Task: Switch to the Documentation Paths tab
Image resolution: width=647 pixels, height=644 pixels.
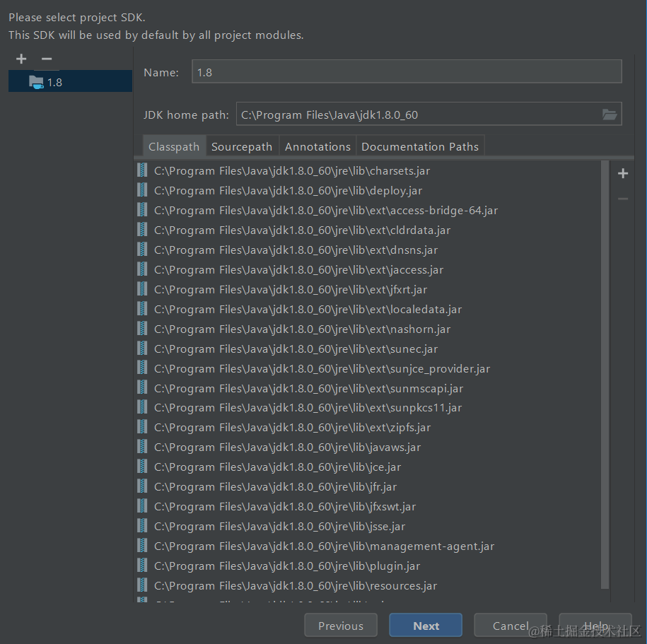Action: (x=419, y=146)
